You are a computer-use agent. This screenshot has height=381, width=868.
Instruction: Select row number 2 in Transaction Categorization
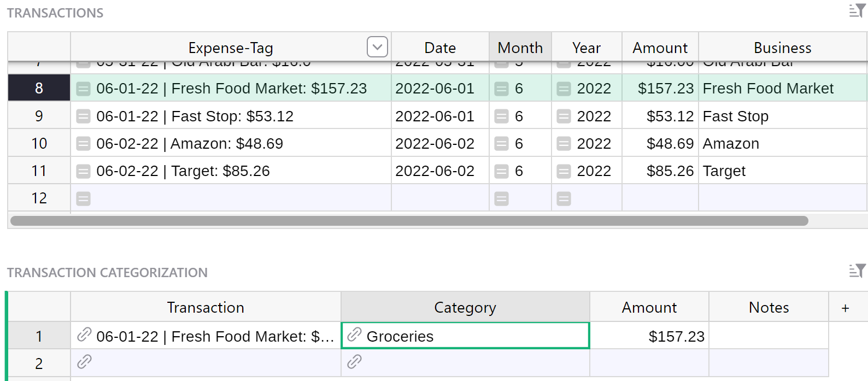point(39,363)
